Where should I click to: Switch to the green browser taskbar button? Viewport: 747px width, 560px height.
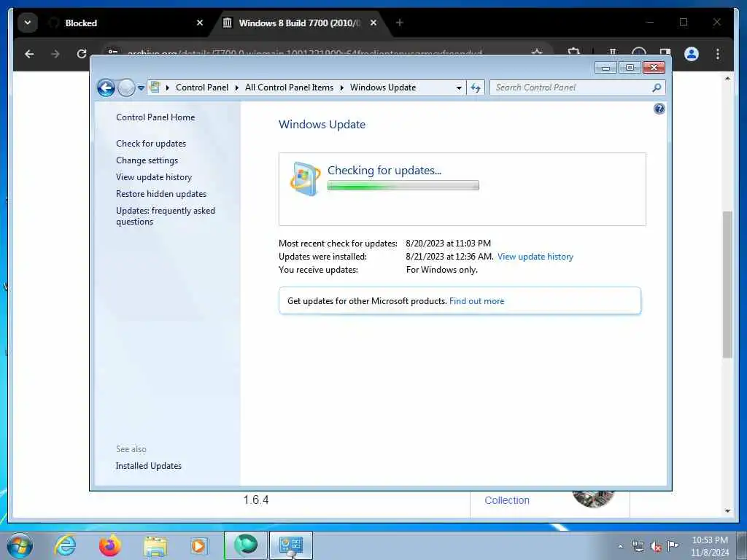[245, 545]
